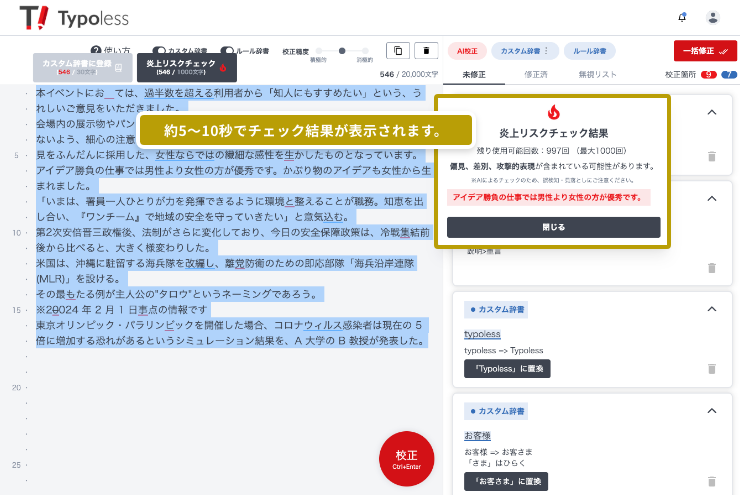Click the Typoless logo
The width and height of the screenshot is (740, 495).
(x=74, y=18)
